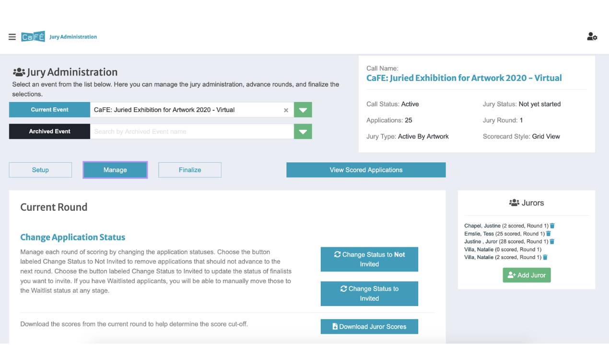Click the Archived Event search field
This screenshot has width=609, height=364.
pos(192,131)
